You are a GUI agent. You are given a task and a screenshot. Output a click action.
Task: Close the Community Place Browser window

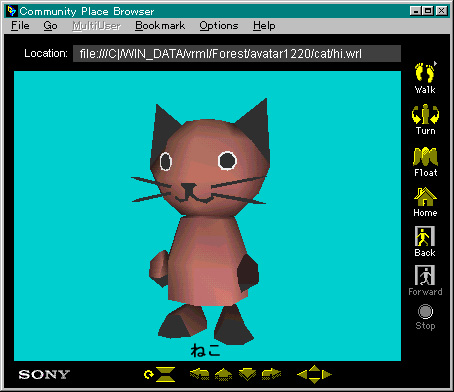(441, 11)
